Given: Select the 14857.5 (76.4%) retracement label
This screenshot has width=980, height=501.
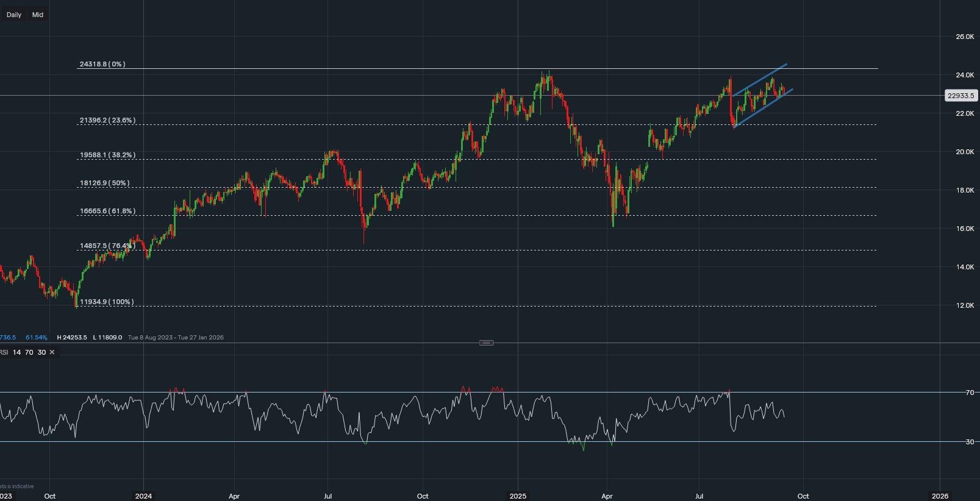Looking at the screenshot, I should [x=107, y=246].
